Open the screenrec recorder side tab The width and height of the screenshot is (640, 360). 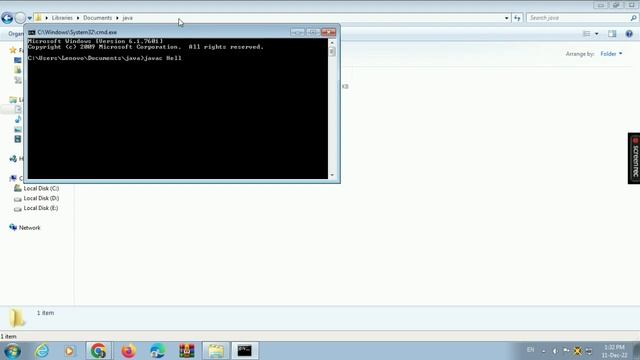click(x=634, y=158)
